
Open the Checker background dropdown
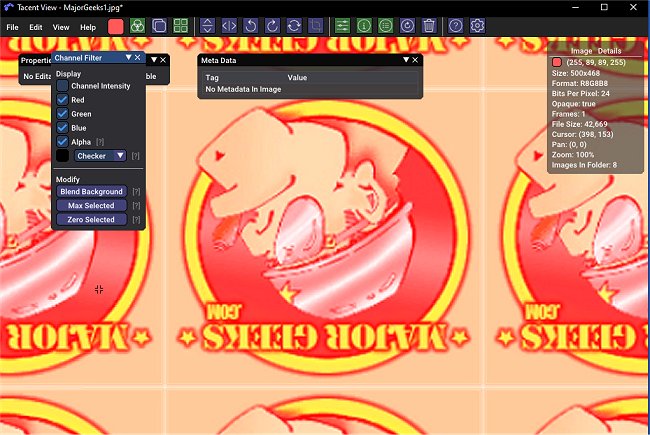(100, 156)
